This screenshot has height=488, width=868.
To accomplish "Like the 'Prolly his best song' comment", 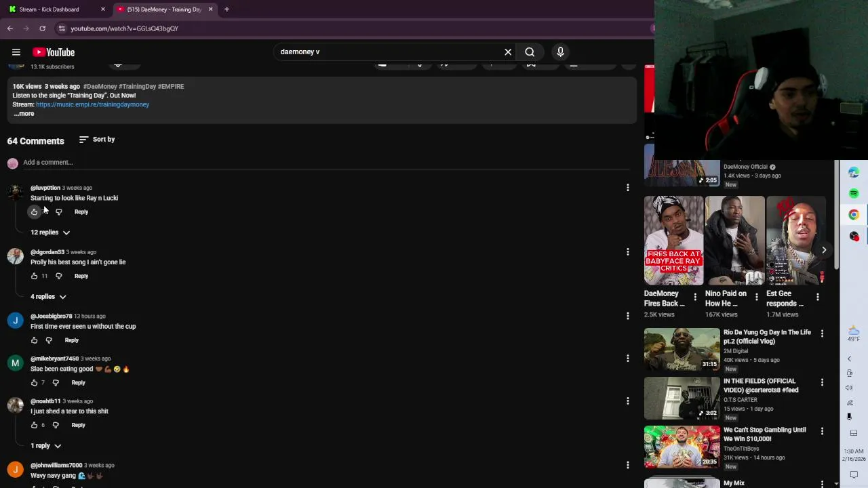I will pos(34,276).
